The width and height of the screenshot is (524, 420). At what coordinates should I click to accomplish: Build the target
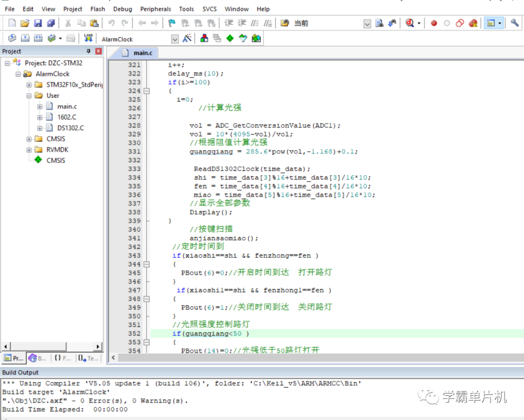[x=25, y=38]
